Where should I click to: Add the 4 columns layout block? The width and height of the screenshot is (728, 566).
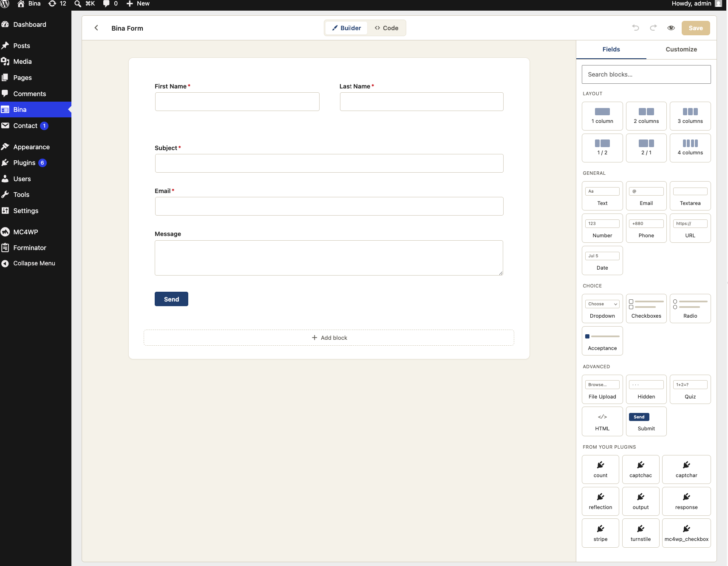(x=690, y=148)
